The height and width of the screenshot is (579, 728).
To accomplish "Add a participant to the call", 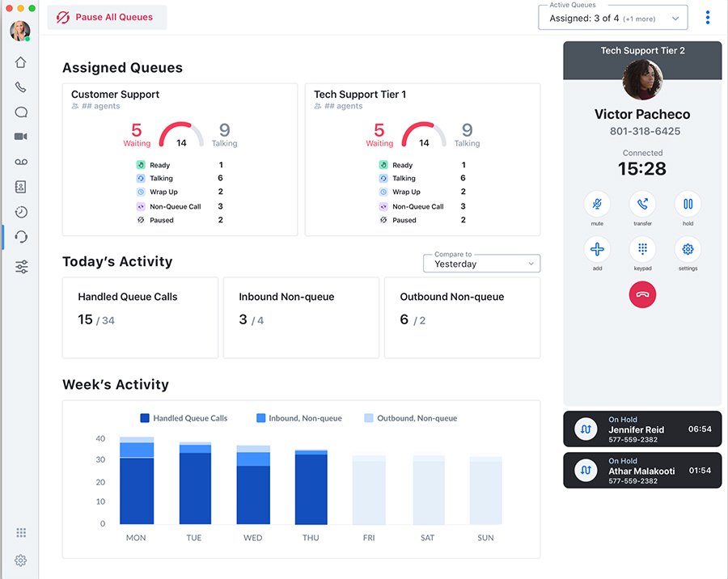I will click(597, 251).
